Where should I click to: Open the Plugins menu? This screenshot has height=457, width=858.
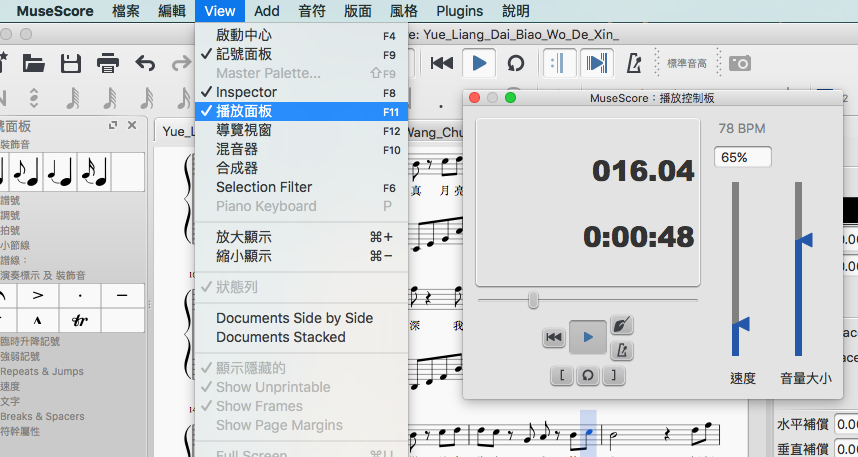[460, 11]
